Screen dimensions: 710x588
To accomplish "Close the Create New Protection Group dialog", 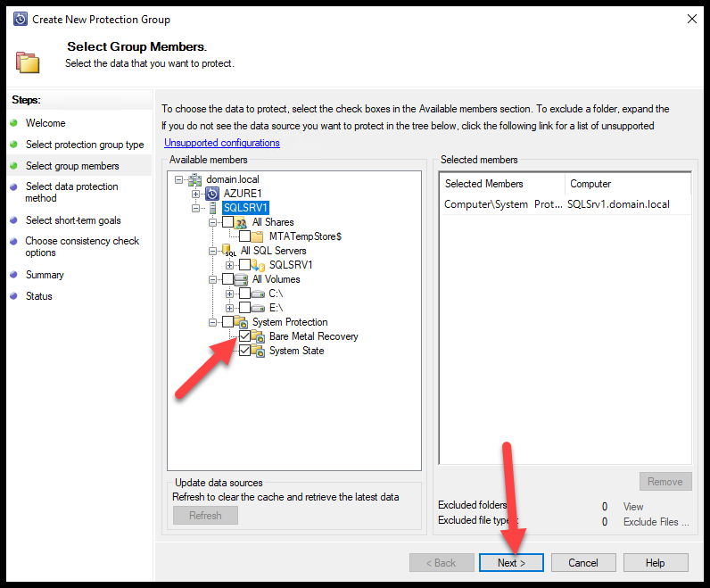I will 692,19.
